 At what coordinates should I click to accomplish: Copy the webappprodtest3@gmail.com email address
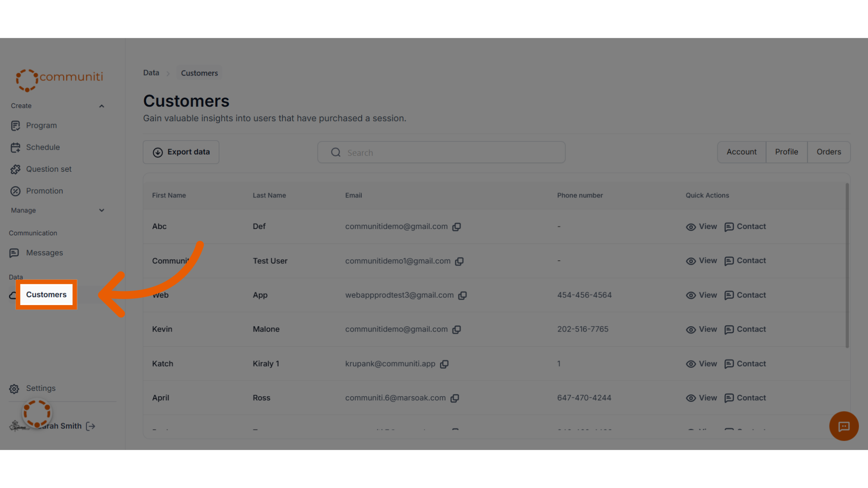pos(462,296)
